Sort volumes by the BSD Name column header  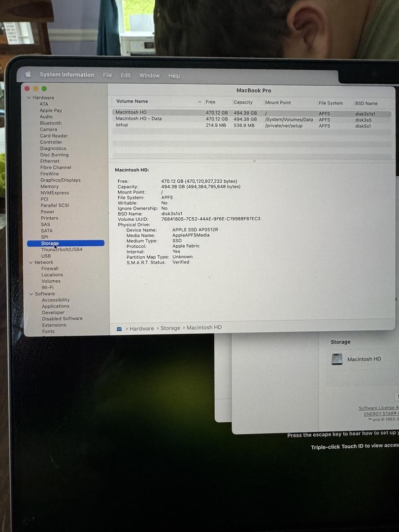click(366, 103)
